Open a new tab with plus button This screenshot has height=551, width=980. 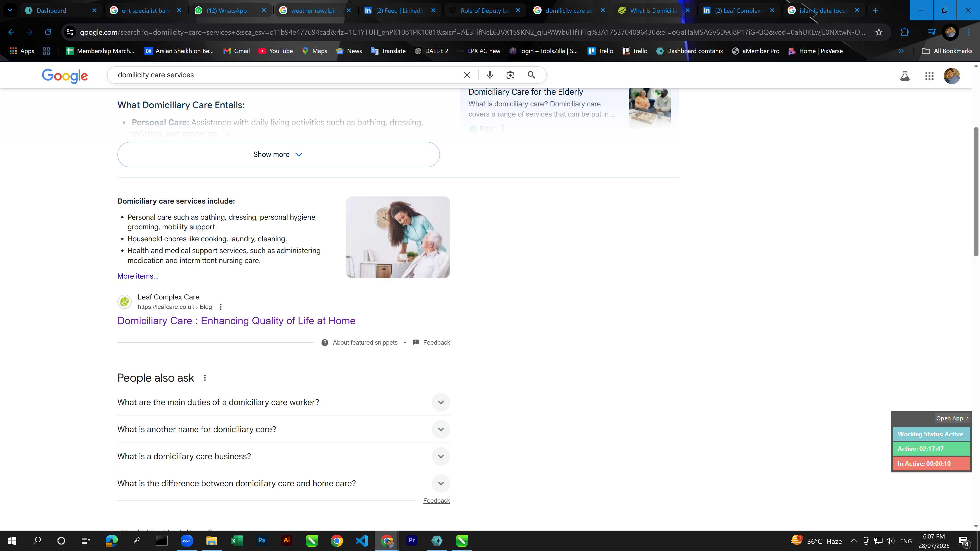(x=875, y=10)
